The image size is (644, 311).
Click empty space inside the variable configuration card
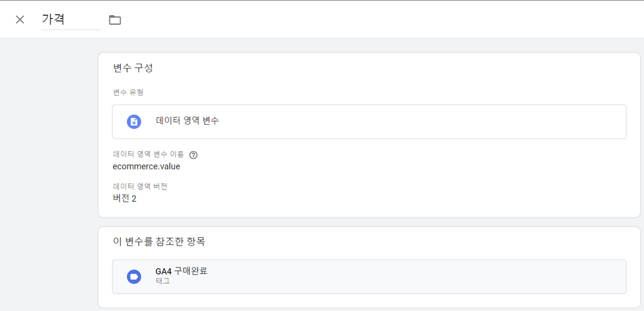(411, 181)
